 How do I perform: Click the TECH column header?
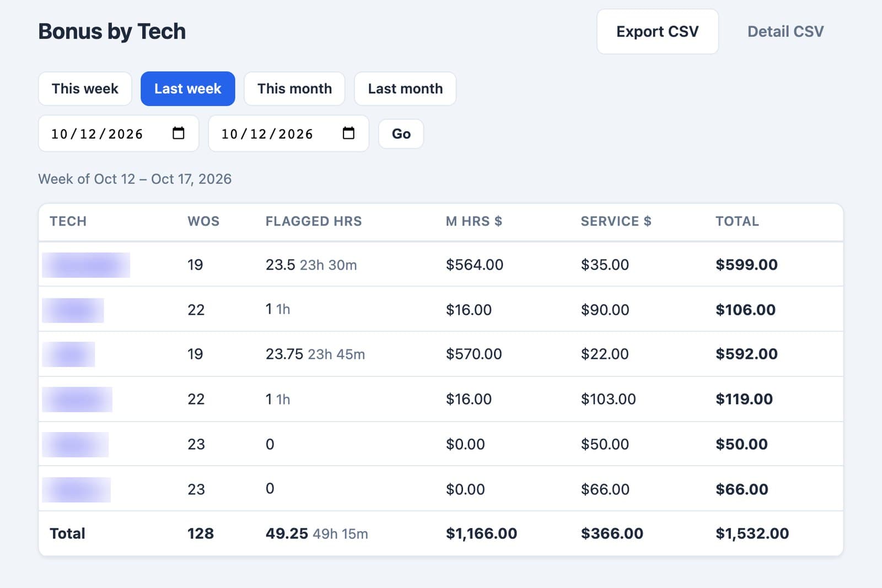click(68, 222)
